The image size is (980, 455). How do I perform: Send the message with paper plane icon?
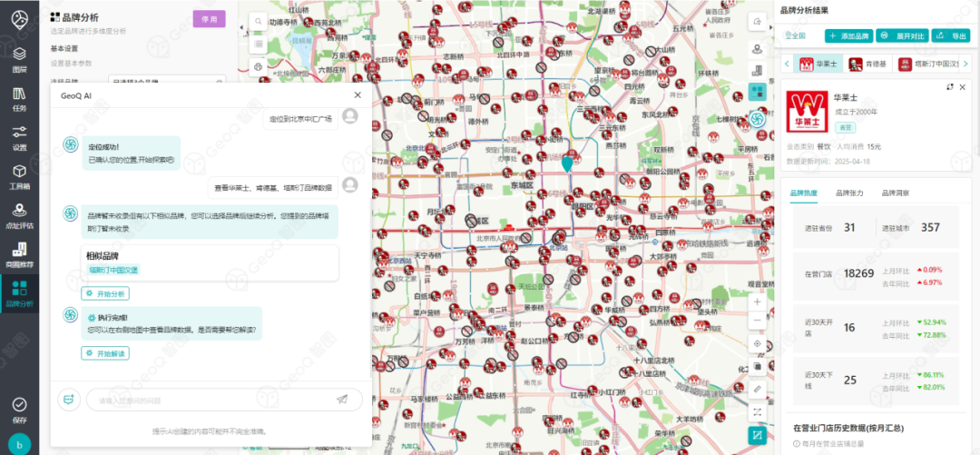click(x=342, y=400)
